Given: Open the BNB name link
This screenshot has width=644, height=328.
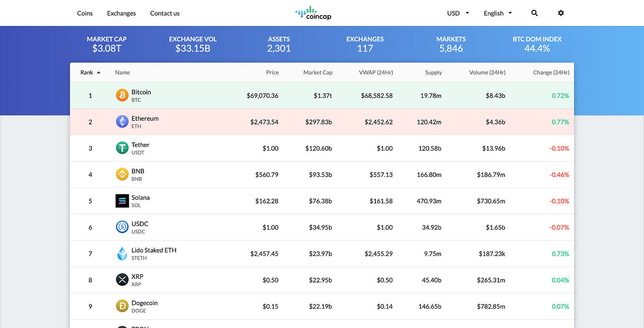Looking at the screenshot, I should [x=138, y=171].
